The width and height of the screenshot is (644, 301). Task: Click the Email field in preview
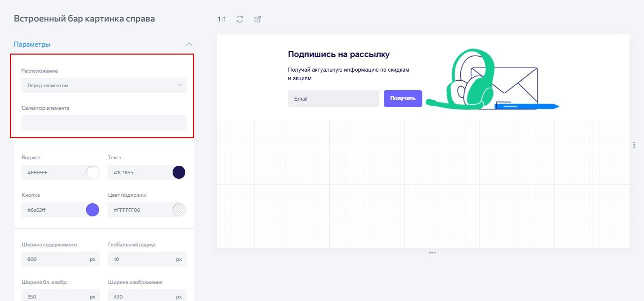coord(333,99)
